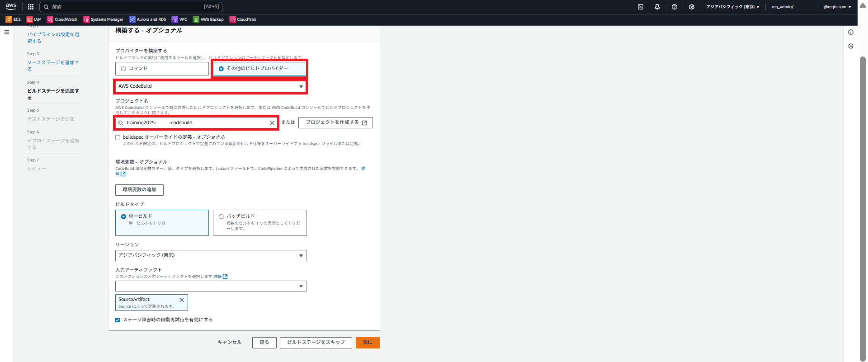The height and width of the screenshot is (362, 868).
Task: Open the input artifacts dropdown
Action: [211, 286]
